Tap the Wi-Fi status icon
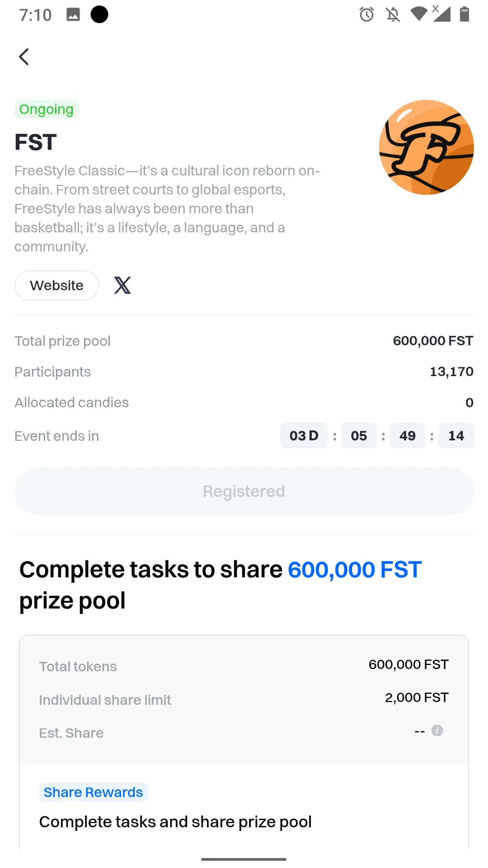 point(419,14)
